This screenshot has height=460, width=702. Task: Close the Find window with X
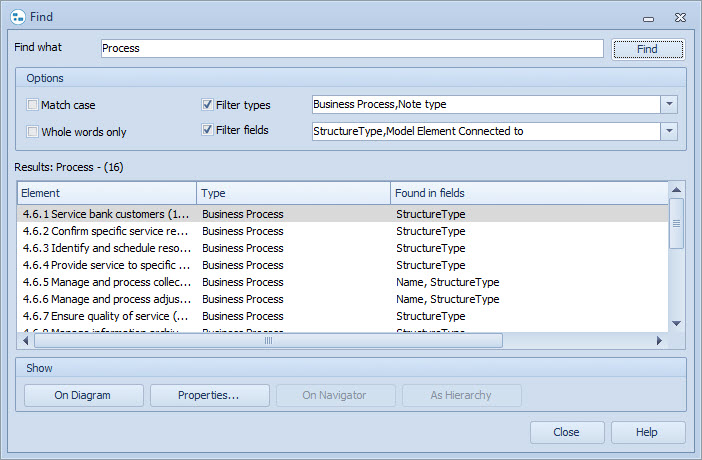pos(679,16)
